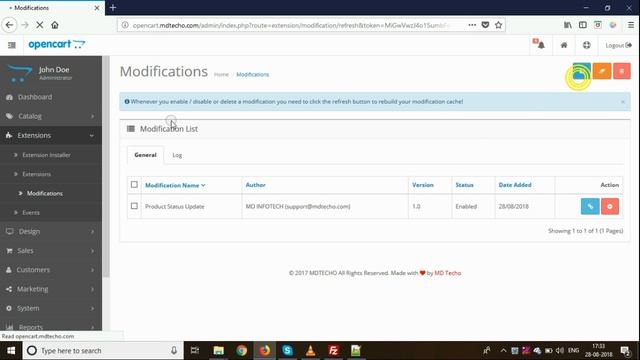Open Skype from the taskbar
Screen dimensions: 640x360
(x=287, y=351)
